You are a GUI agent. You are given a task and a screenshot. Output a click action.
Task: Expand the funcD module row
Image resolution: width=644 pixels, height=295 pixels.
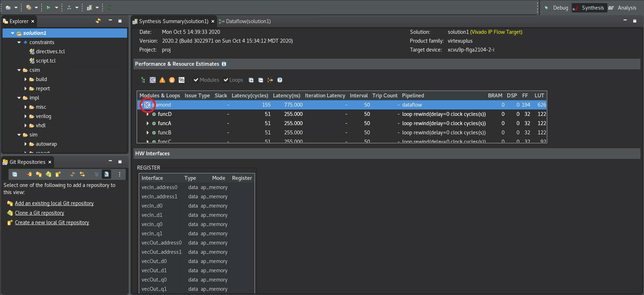click(148, 114)
